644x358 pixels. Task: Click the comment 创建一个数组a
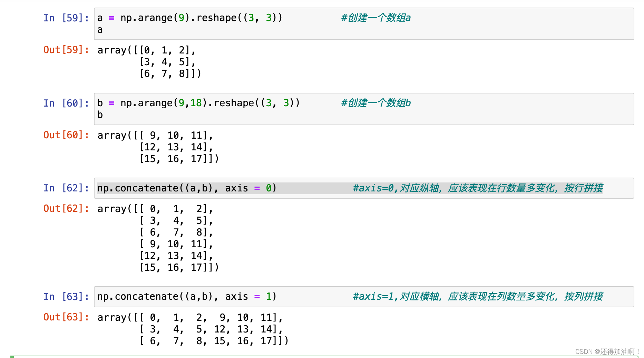(x=375, y=18)
